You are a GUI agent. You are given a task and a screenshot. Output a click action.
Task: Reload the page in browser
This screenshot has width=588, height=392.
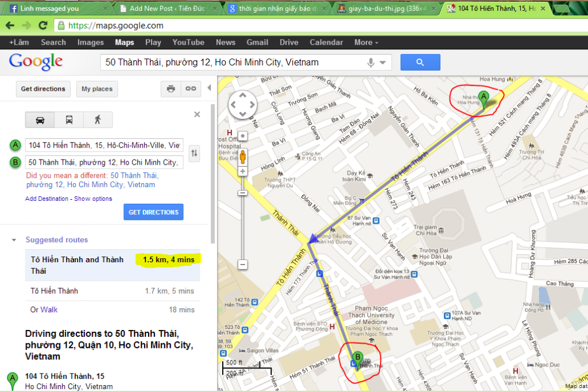coord(42,25)
